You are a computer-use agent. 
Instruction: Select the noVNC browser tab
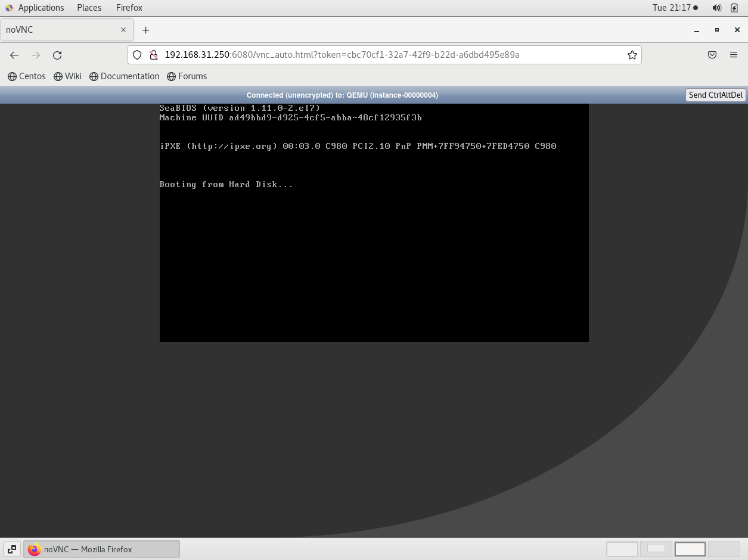click(67, 30)
